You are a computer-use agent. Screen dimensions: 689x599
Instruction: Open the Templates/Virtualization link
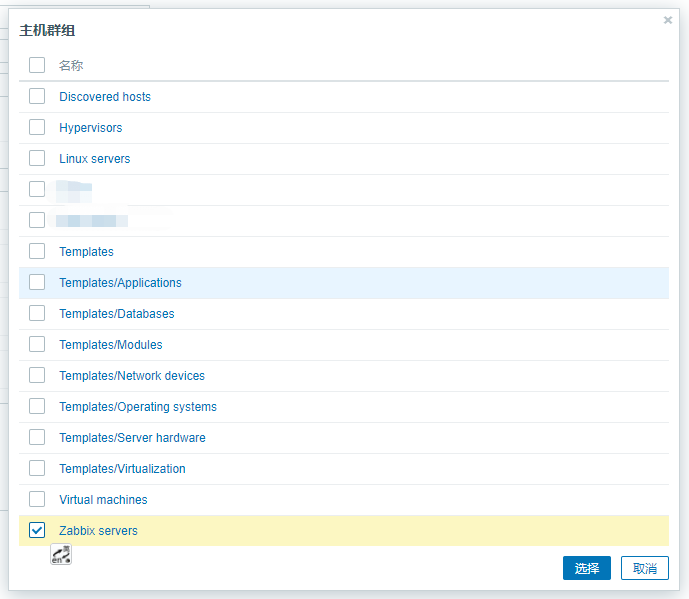coord(122,468)
